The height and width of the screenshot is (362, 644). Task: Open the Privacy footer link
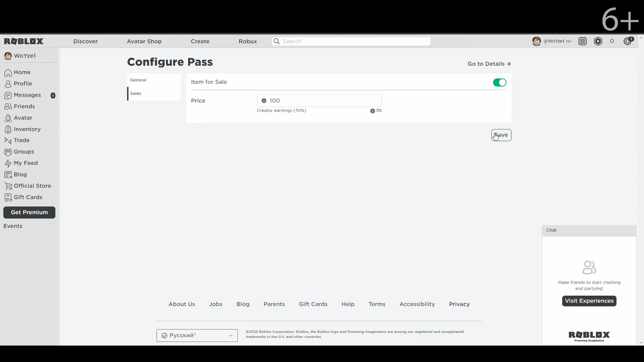pyautogui.click(x=459, y=304)
